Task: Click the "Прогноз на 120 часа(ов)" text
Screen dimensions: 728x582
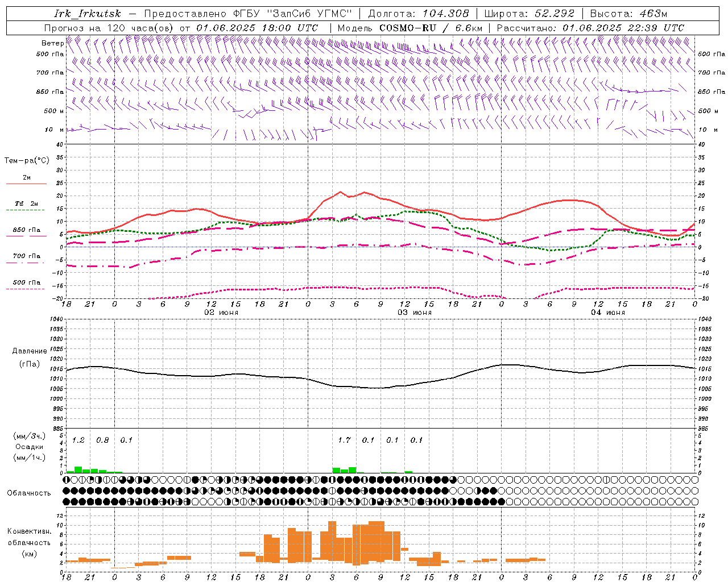Action: (110, 28)
